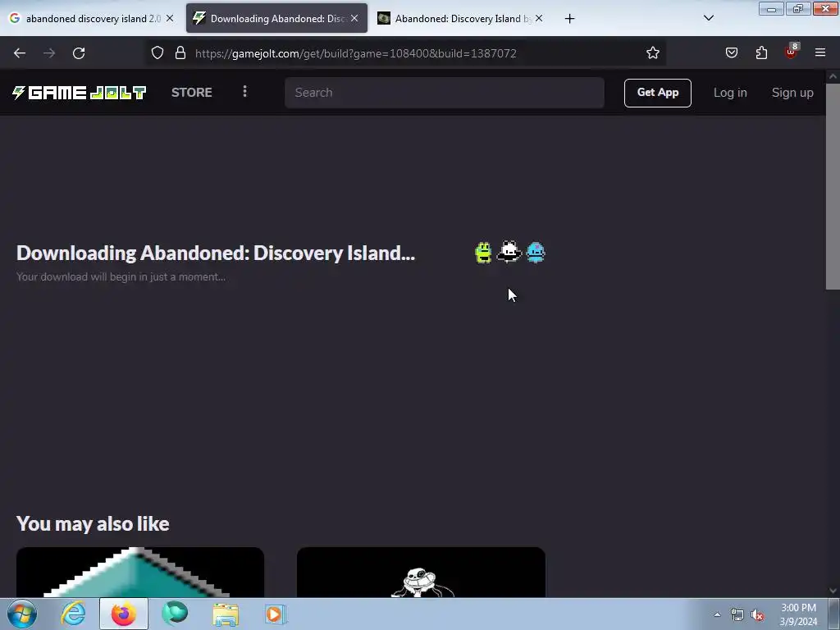The image size is (840, 630).
Task: Open the STORE page
Action: tap(191, 93)
